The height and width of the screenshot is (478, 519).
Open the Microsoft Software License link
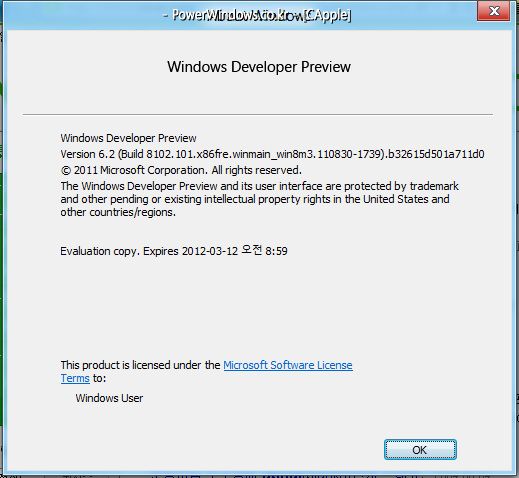click(288, 365)
